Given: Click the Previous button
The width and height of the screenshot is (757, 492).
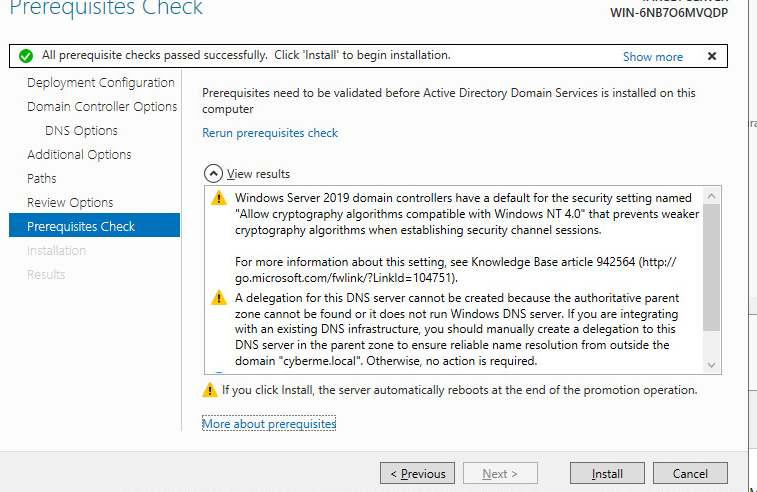Looking at the screenshot, I should point(417,474).
